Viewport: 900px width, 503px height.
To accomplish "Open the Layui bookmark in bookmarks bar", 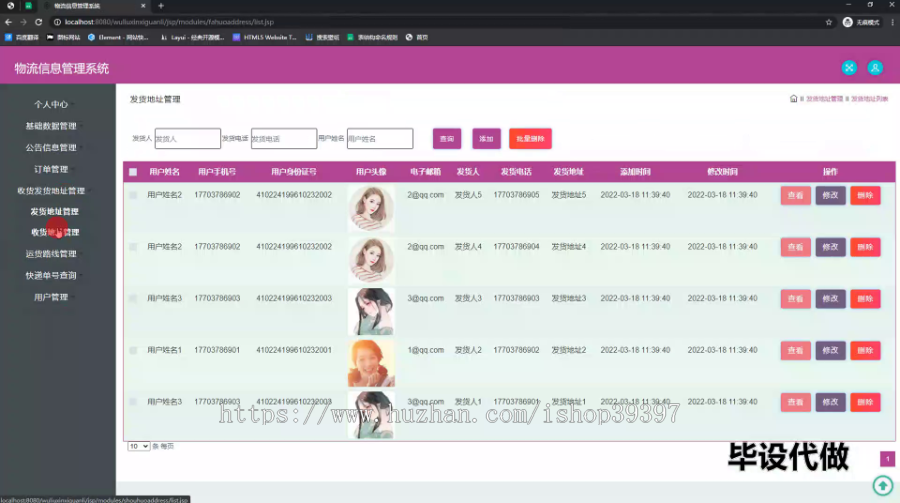I will [192, 37].
